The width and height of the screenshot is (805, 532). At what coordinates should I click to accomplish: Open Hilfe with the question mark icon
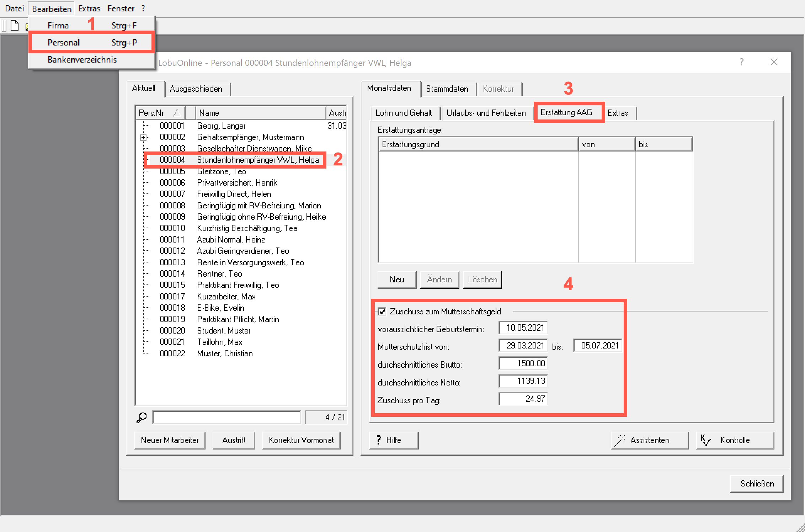[x=394, y=440]
